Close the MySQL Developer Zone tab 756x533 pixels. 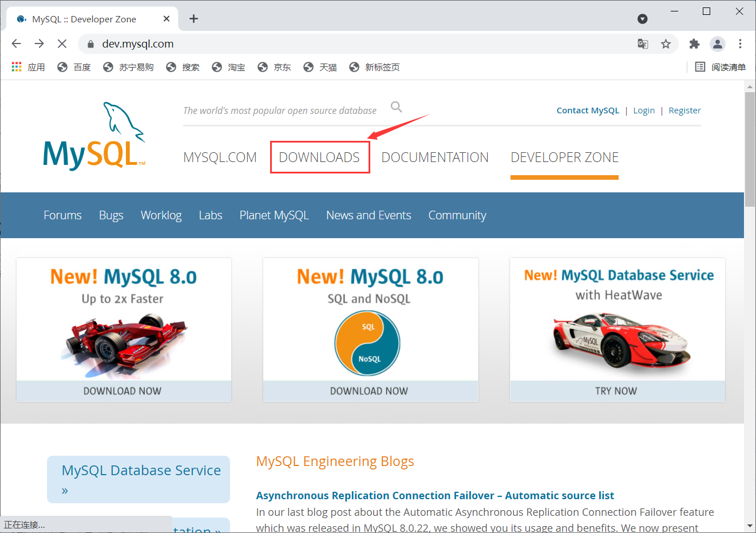[x=167, y=19]
